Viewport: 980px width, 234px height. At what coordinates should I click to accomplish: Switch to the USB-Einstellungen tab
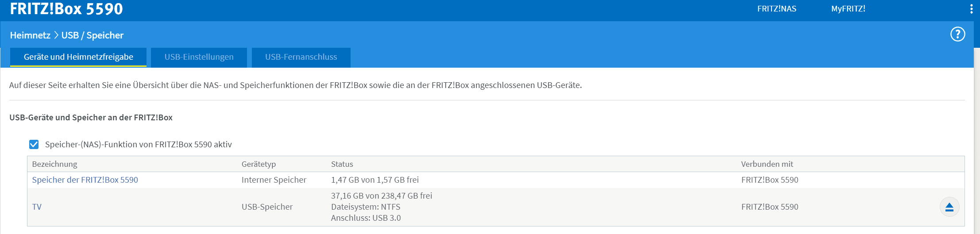click(x=199, y=57)
